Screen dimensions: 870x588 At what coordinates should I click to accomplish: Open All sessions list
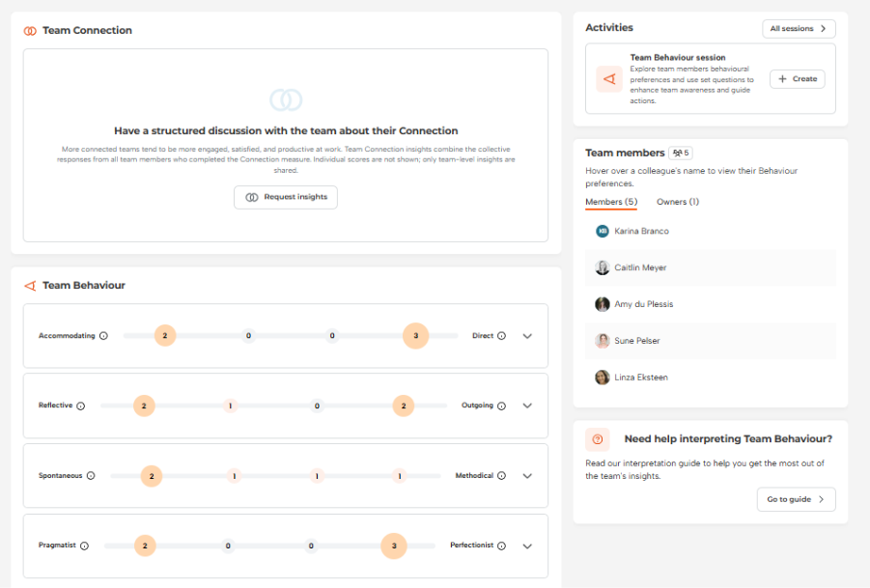pyautogui.click(x=799, y=29)
